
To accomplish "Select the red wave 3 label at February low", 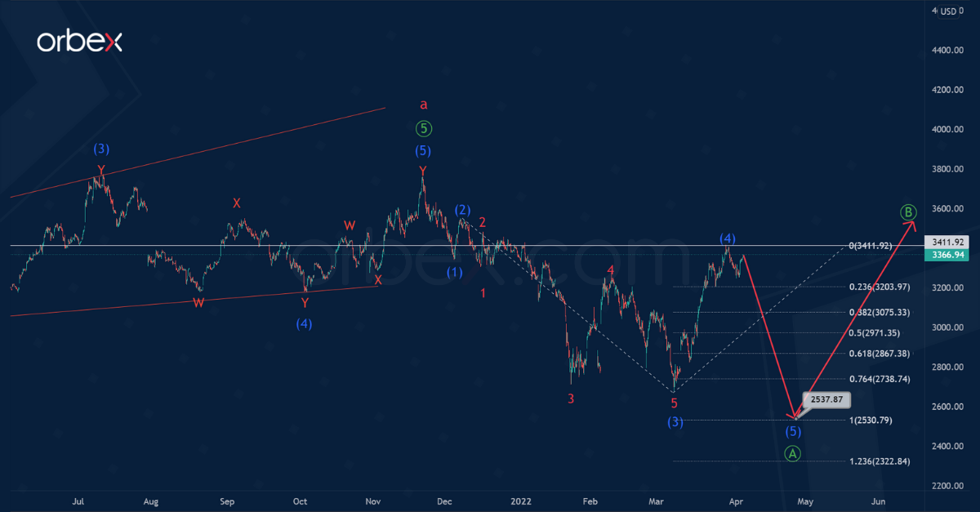I will click(x=570, y=400).
